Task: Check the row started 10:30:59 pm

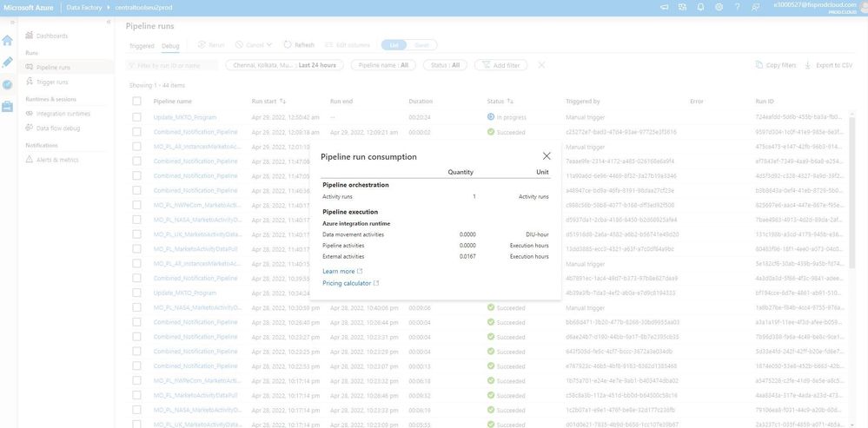Action: 136,307
